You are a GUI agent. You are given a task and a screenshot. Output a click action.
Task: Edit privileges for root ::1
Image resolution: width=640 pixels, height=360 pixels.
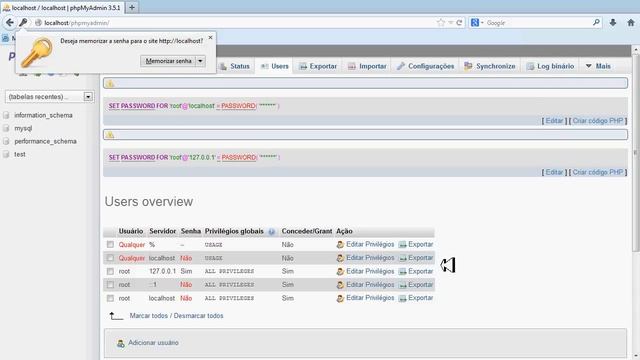(x=365, y=285)
